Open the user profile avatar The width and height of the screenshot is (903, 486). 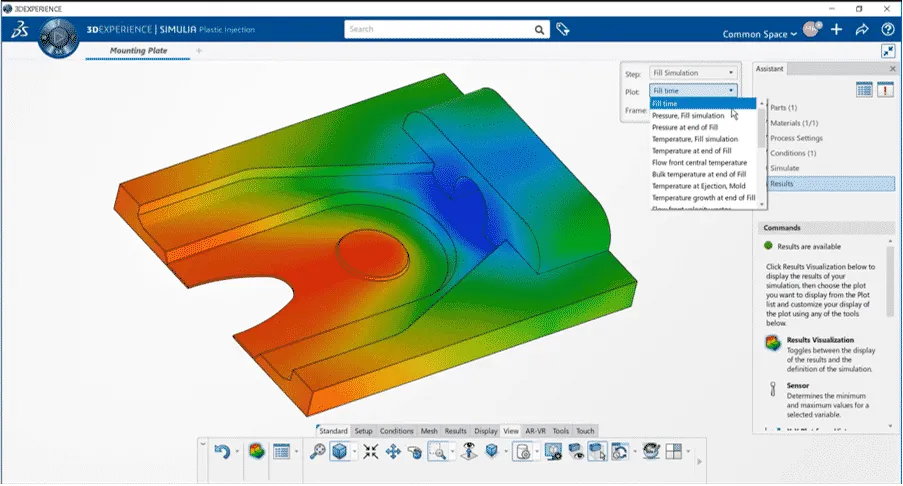811,29
